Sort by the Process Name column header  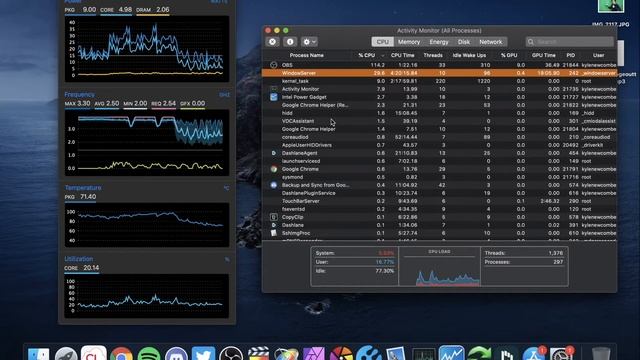[x=307, y=56]
